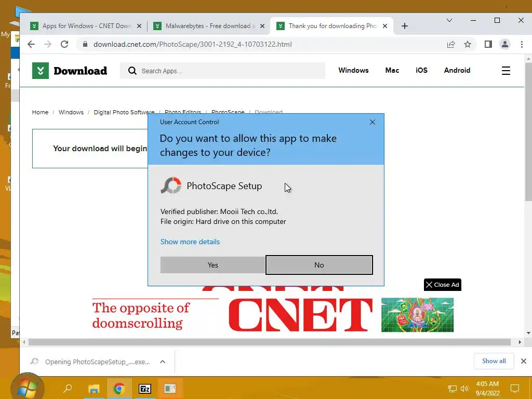This screenshot has height=399, width=532.
Task: Click the network tray icon
Action: pyautogui.click(x=453, y=389)
